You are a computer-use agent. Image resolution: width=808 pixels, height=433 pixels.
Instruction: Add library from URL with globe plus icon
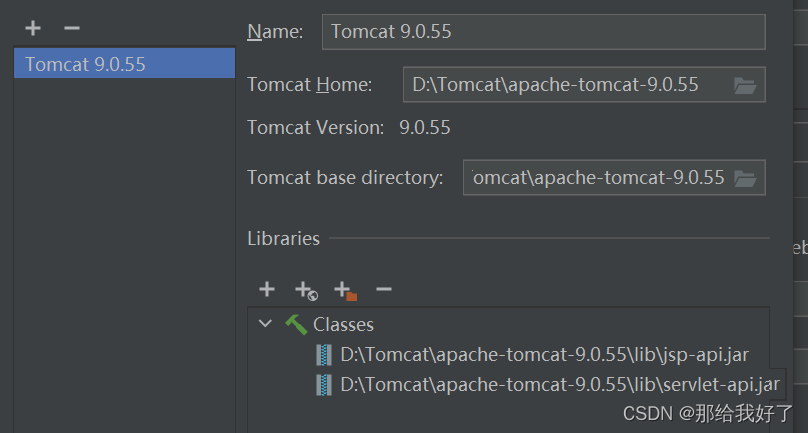(x=306, y=290)
